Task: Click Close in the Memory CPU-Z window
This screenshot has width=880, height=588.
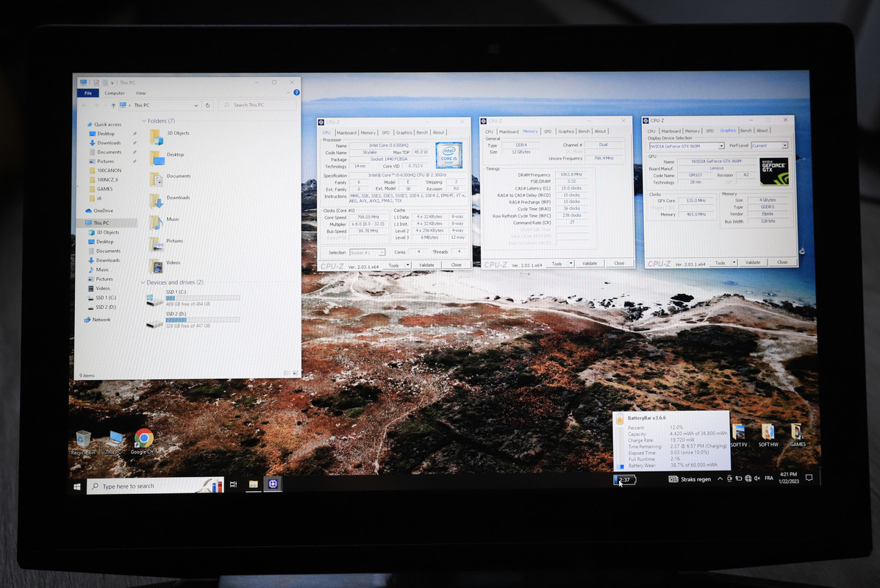Action: coord(619,262)
